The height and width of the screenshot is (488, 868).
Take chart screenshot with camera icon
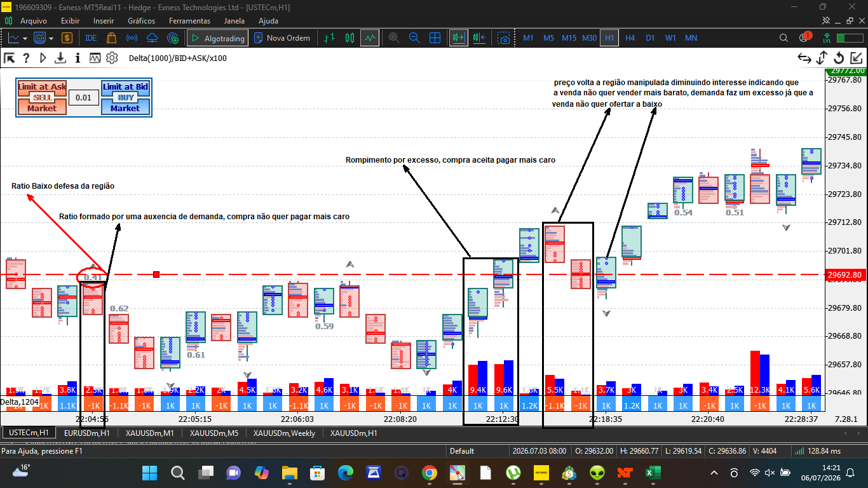[x=504, y=38]
